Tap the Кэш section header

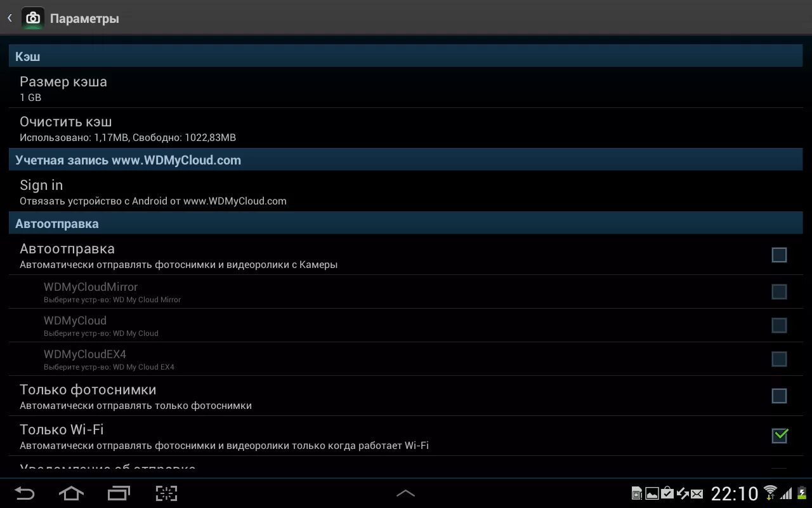click(406, 56)
